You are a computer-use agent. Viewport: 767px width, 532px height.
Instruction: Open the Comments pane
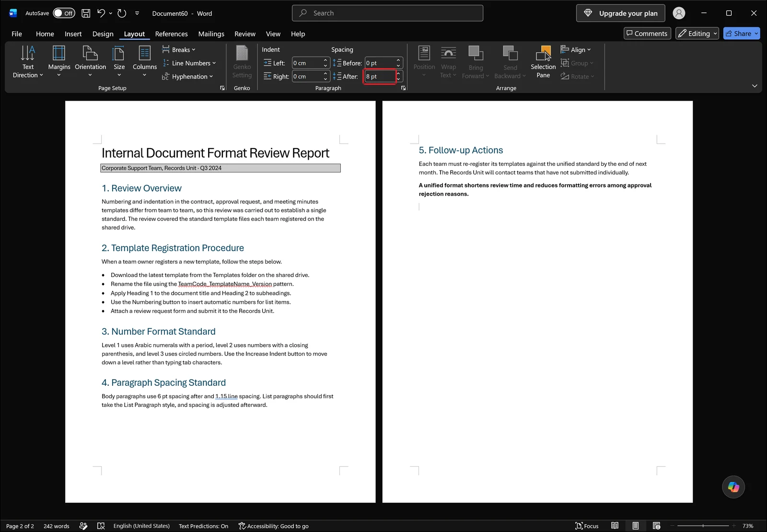(647, 34)
